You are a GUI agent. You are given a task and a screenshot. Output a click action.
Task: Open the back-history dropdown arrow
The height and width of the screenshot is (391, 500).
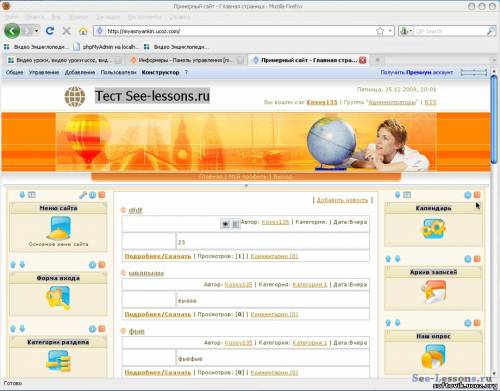click(x=36, y=31)
